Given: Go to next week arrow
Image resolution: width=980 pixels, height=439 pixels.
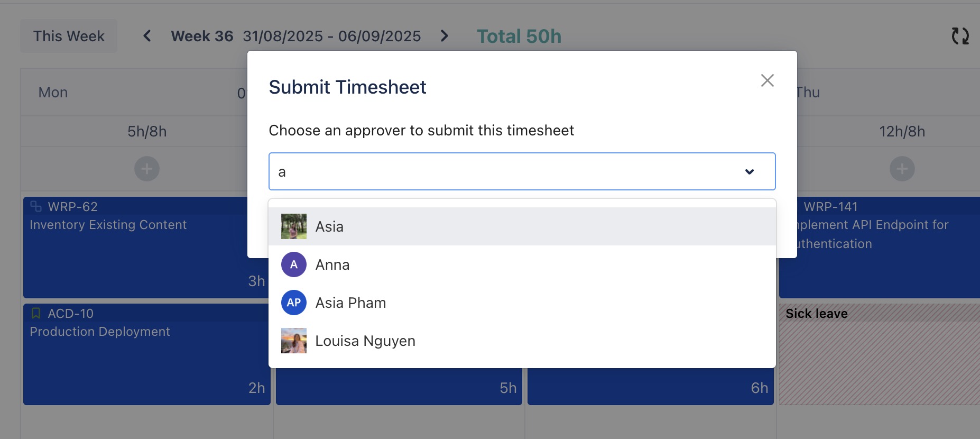Looking at the screenshot, I should (x=445, y=36).
